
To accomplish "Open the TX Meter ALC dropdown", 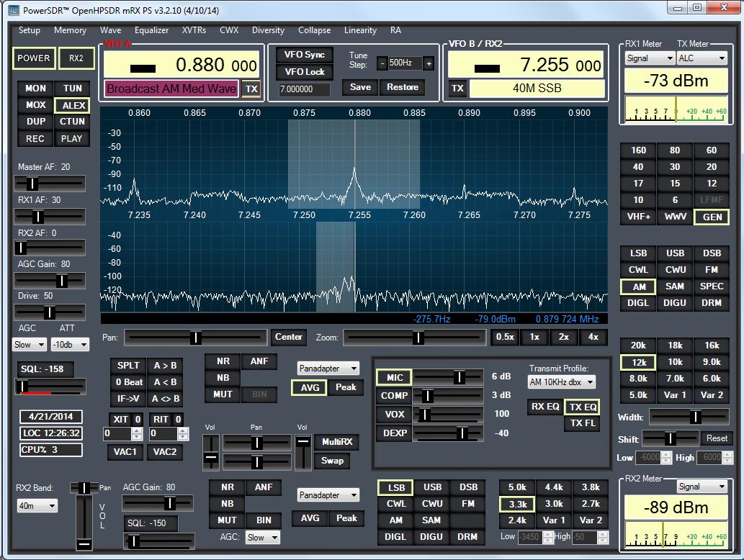I will click(702, 58).
